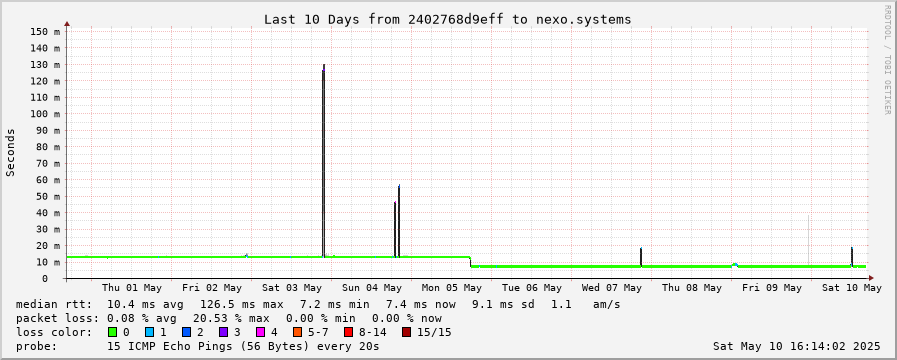Click the graph title text
Viewport: 897px width, 360px height.
click(x=447, y=19)
